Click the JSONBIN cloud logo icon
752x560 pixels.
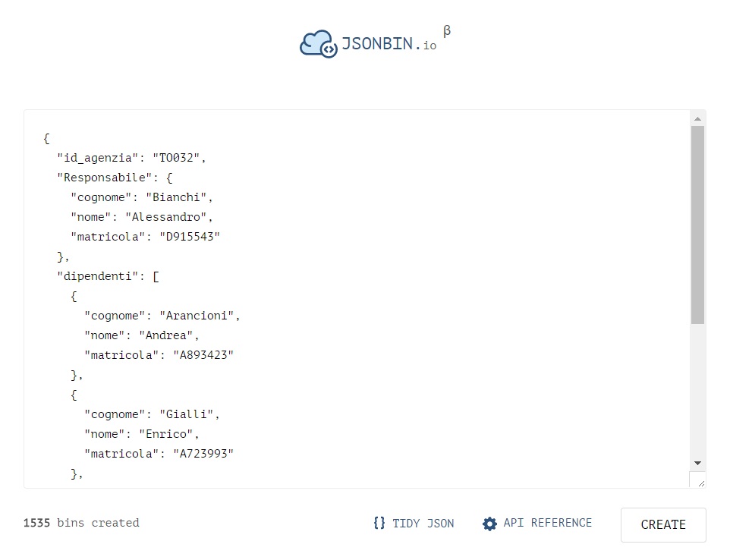point(318,44)
